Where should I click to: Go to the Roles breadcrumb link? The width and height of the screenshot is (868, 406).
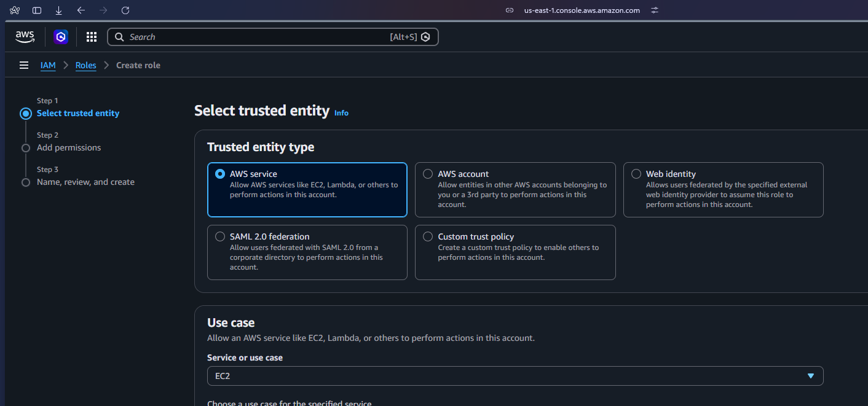85,65
